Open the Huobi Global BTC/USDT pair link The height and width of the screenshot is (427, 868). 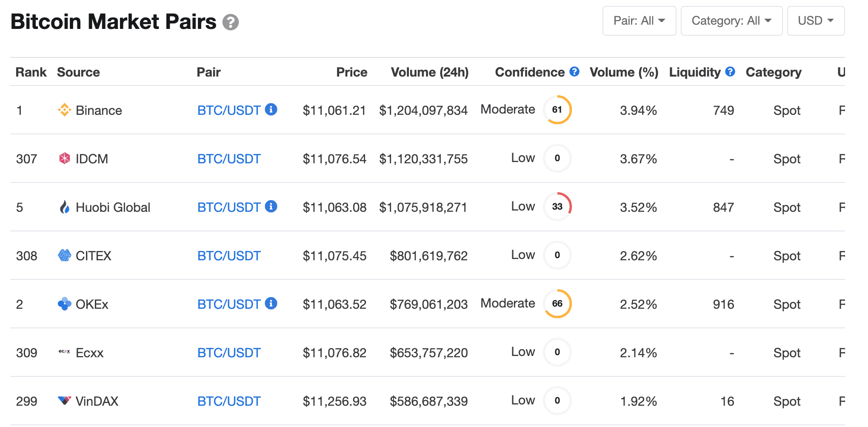[229, 208]
